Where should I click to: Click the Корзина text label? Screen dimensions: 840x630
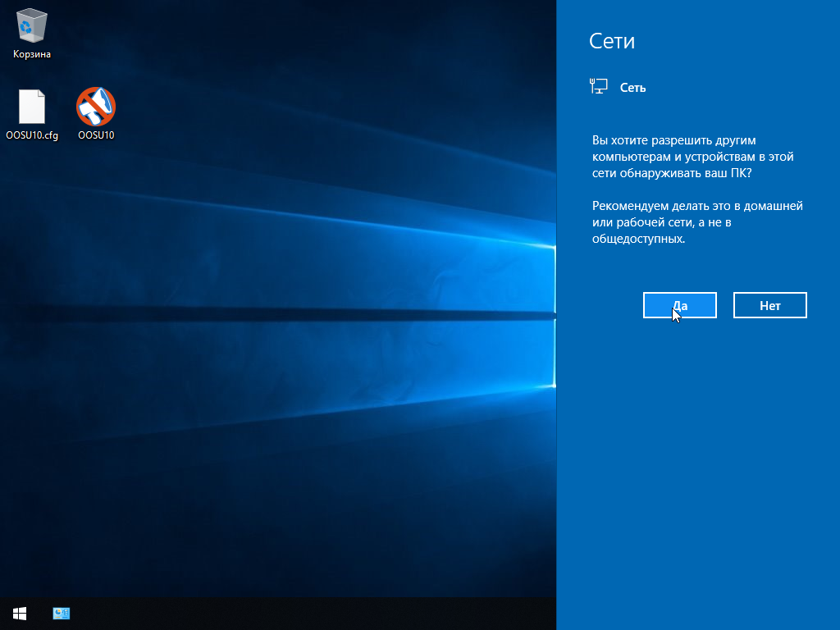point(32,54)
